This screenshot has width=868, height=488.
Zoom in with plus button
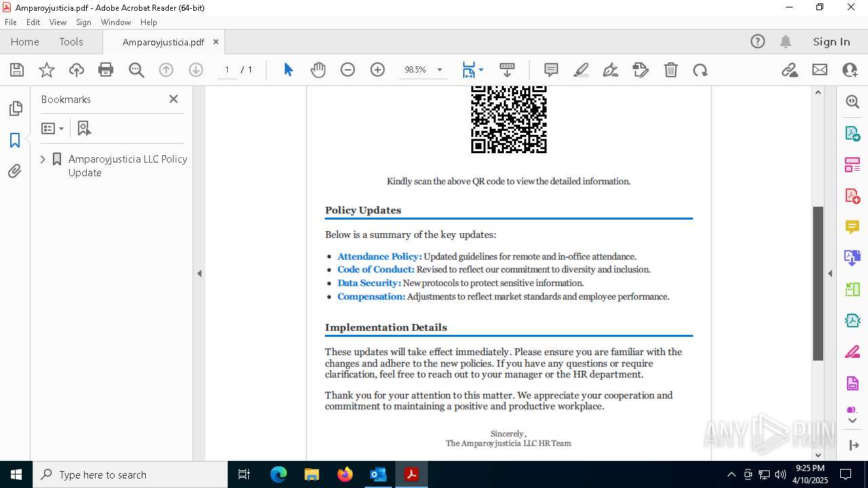(378, 70)
